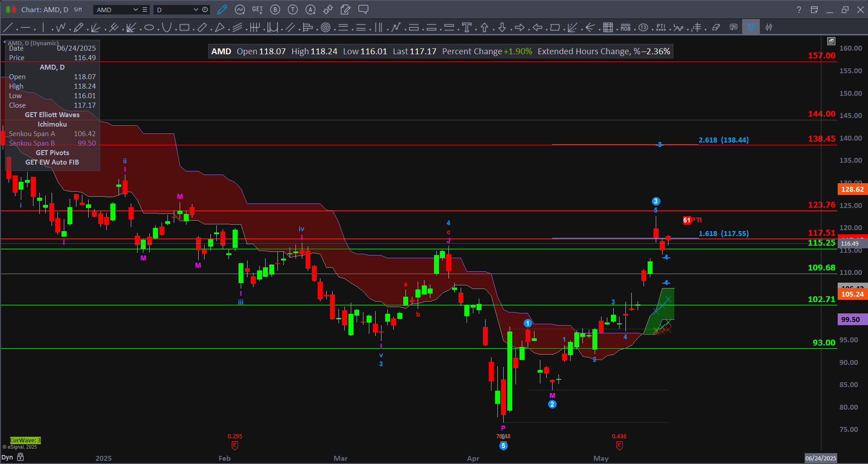Select the trend line drawing tool

tap(8, 28)
